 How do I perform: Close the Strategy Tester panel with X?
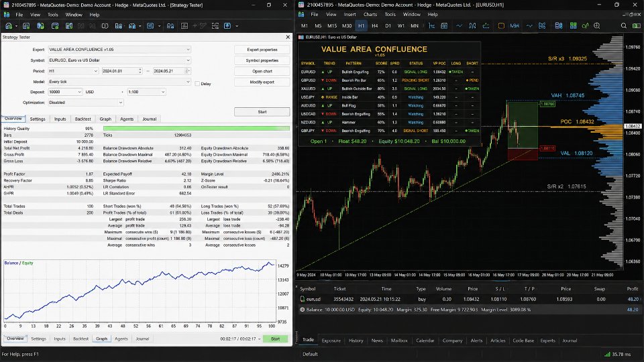tap(288, 37)
